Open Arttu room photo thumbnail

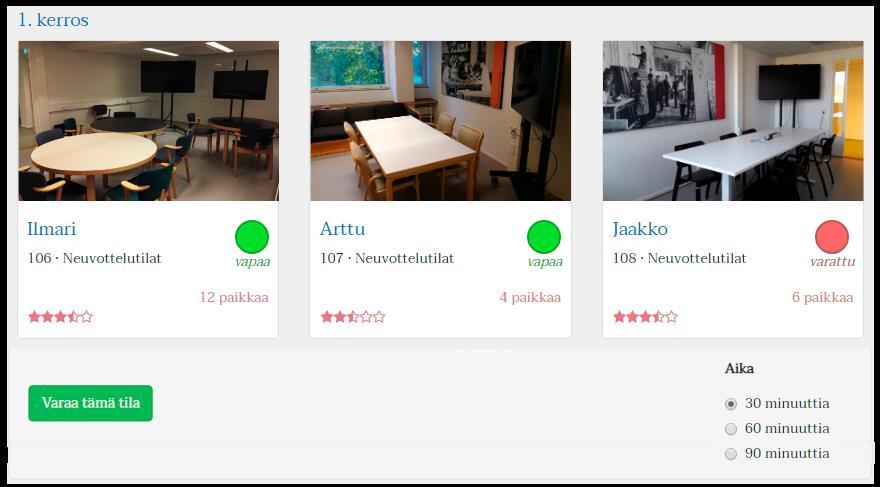(x=441, y=121)
